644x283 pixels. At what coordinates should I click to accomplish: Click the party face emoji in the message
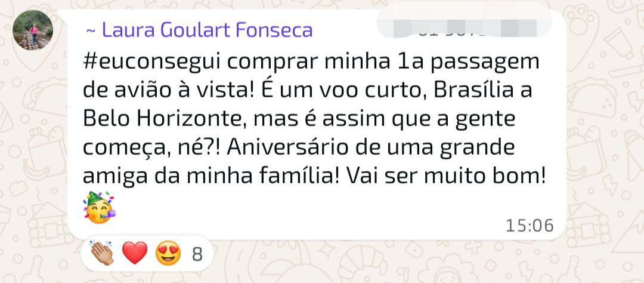pos(100,207)
